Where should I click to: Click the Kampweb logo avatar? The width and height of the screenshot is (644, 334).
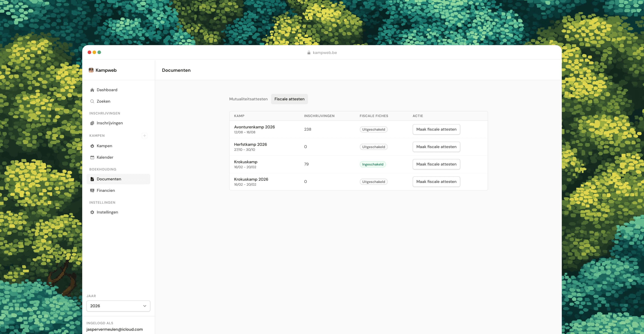point(91,70)
